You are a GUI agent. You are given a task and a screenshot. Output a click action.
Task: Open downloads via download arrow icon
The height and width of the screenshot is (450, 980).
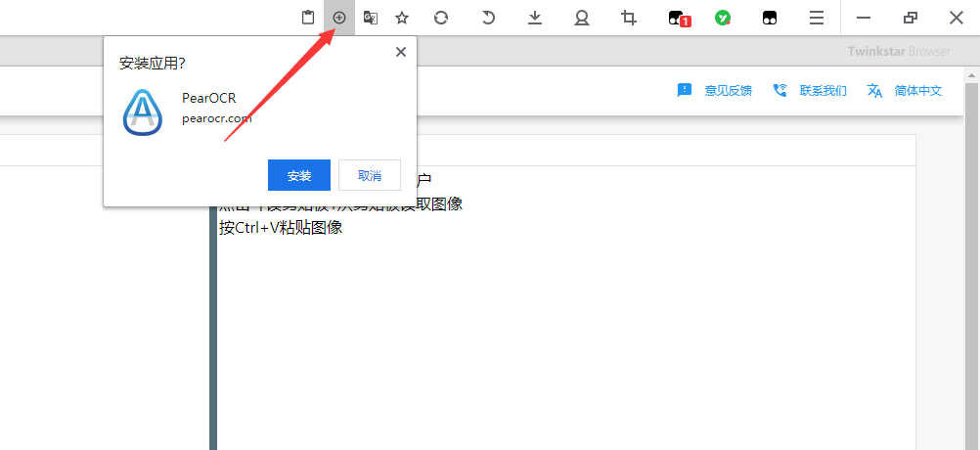[535, 18]
